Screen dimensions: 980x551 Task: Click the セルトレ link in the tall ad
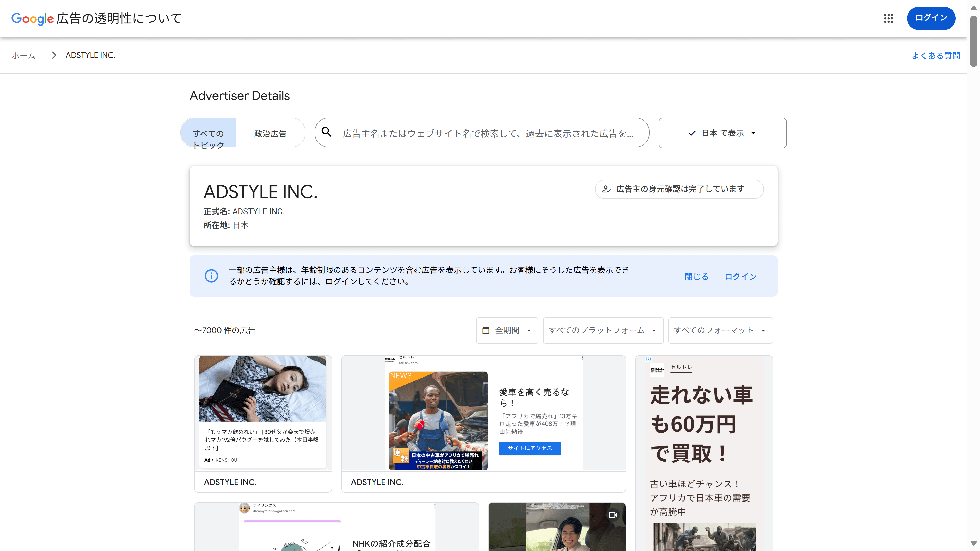pyautogui.click(x=681, y=367)
